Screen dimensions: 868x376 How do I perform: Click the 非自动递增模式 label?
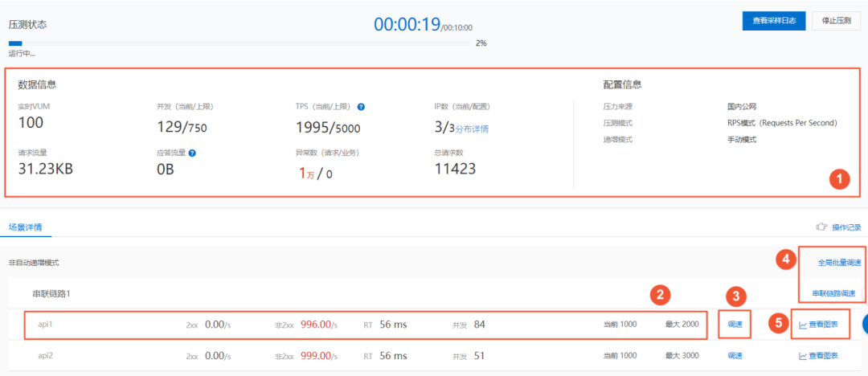click(x=34, y=263)
